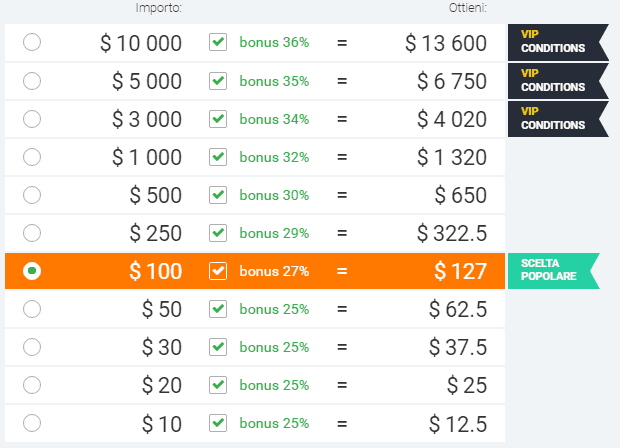Uncheck the bonus 36% checkbox
Image resolution: width=620 pixels, height=448 pixels.
coord(218,42)
